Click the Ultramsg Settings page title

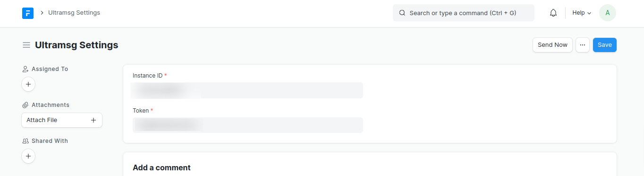coord(76,45)
